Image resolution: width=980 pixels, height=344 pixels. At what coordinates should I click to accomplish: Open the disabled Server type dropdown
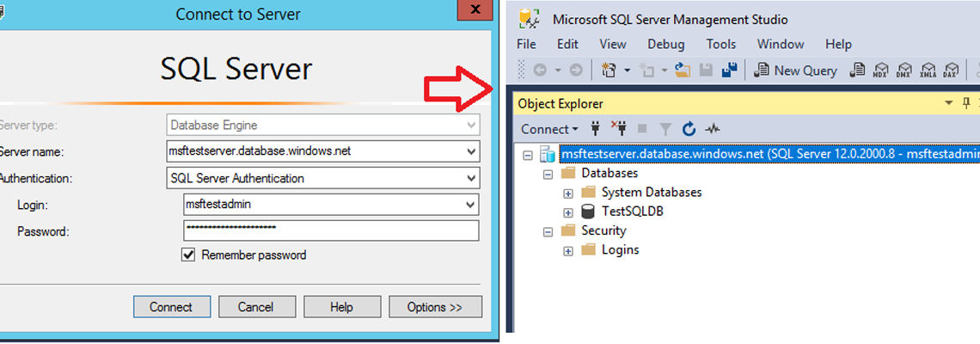[x=470, y=125]
